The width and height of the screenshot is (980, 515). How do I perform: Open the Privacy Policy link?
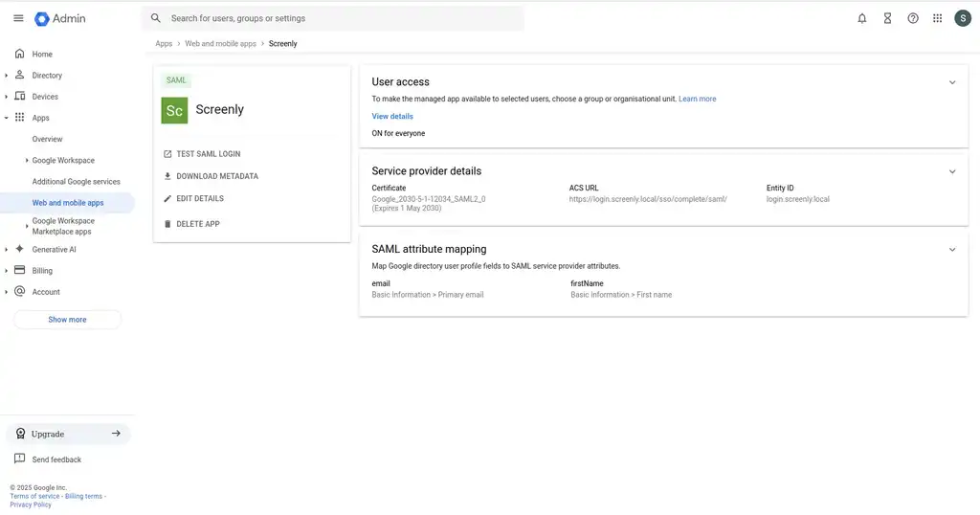pos(31,504)
